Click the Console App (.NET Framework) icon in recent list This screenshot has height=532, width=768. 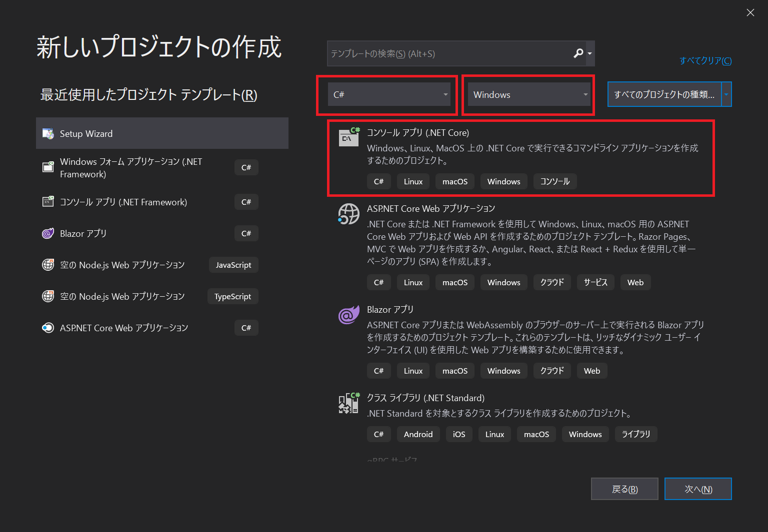[48, 202]
